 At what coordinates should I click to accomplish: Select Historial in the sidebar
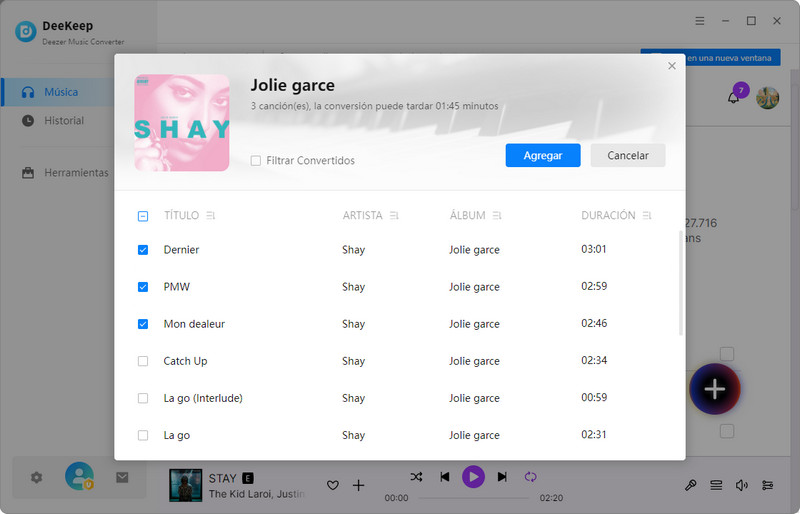(x=59, y=120)
